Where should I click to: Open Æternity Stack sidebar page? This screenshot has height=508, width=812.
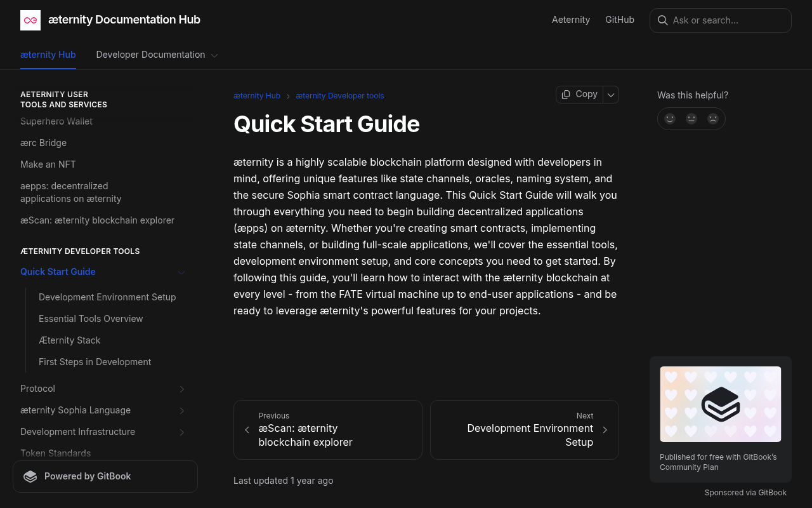coord(70,340)
